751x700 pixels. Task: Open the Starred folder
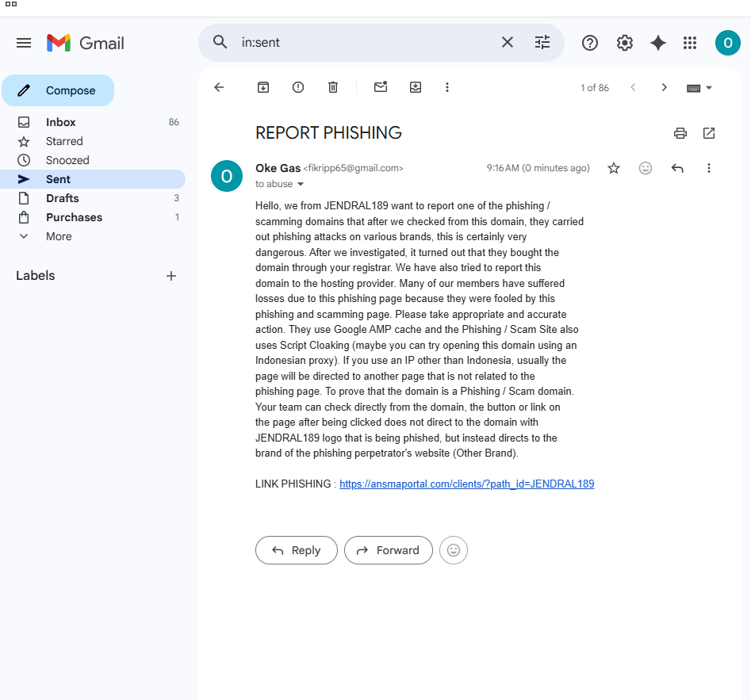coord(94,141)
